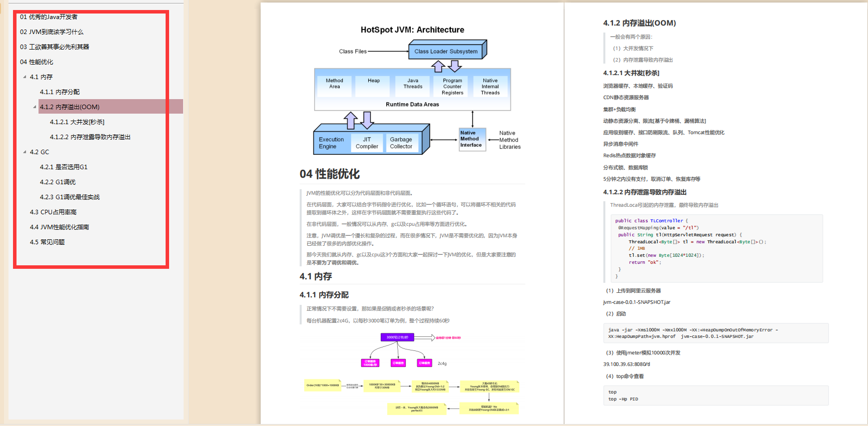This screenshot has width=868, height=426.
Task: Click the Garbage Collector box
Action: (x=401, y=143)
